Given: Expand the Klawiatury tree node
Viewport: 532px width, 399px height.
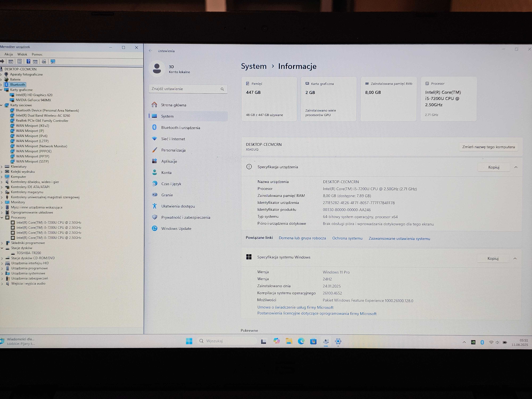Looking at the screenshot, I should [x=2, y=166].
